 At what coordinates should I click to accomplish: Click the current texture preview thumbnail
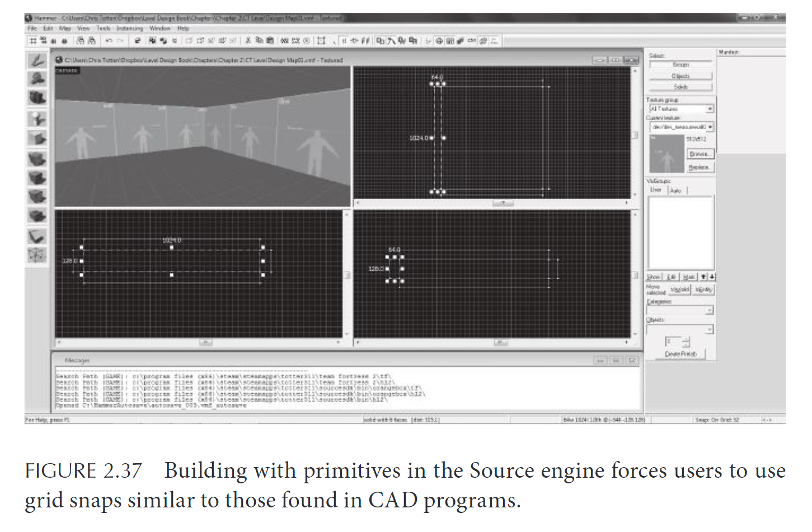tap(667, 154)
